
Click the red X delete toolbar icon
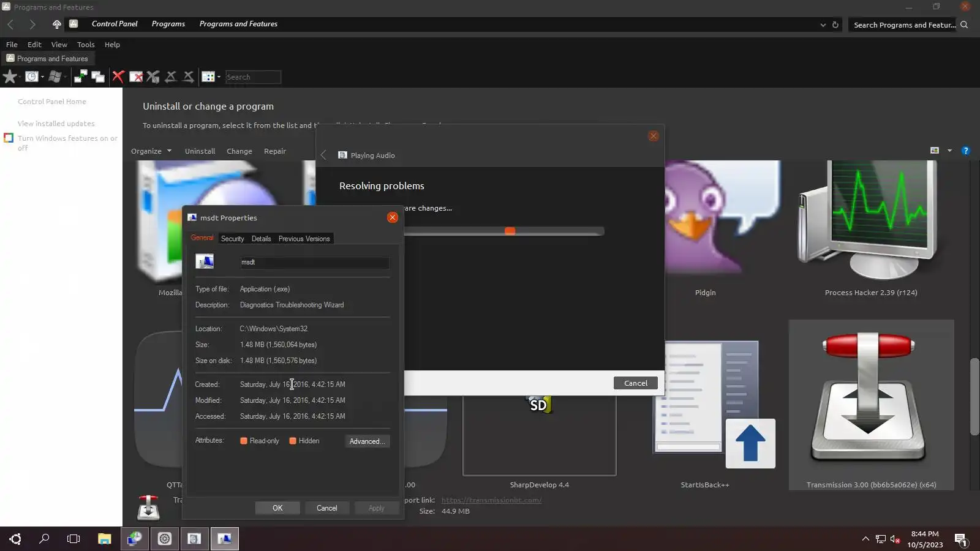click(118, 77)
